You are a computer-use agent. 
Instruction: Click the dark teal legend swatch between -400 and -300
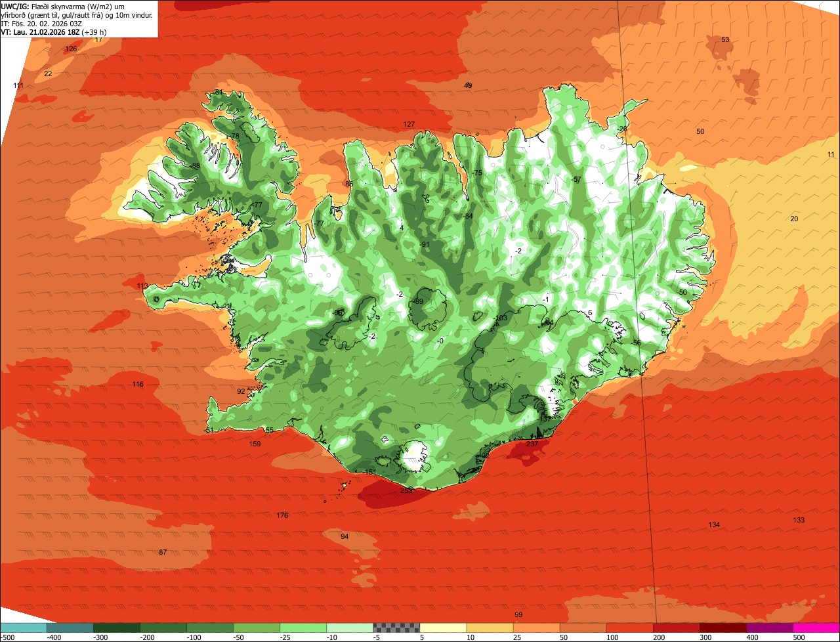[70, 628]
